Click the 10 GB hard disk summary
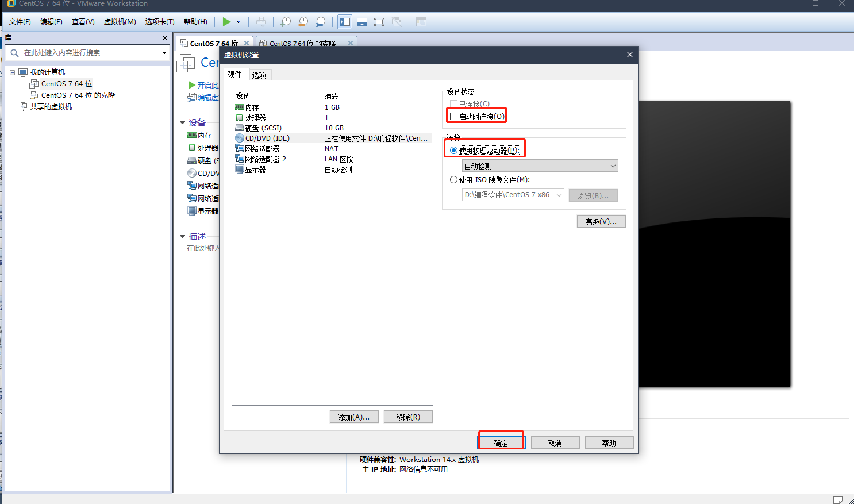Image resolution: width=854 pixels, height=504 pixels. 334,128
